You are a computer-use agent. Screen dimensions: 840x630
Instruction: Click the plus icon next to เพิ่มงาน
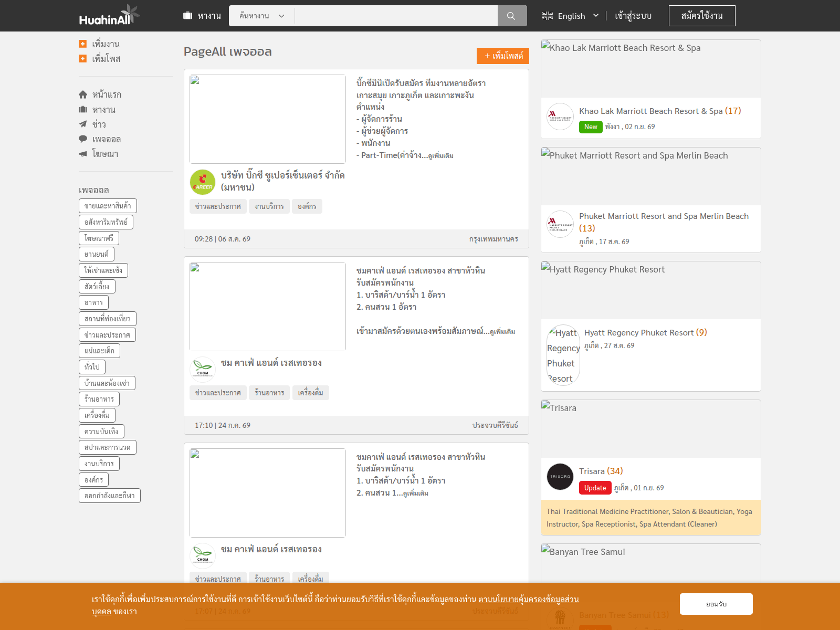82,44
